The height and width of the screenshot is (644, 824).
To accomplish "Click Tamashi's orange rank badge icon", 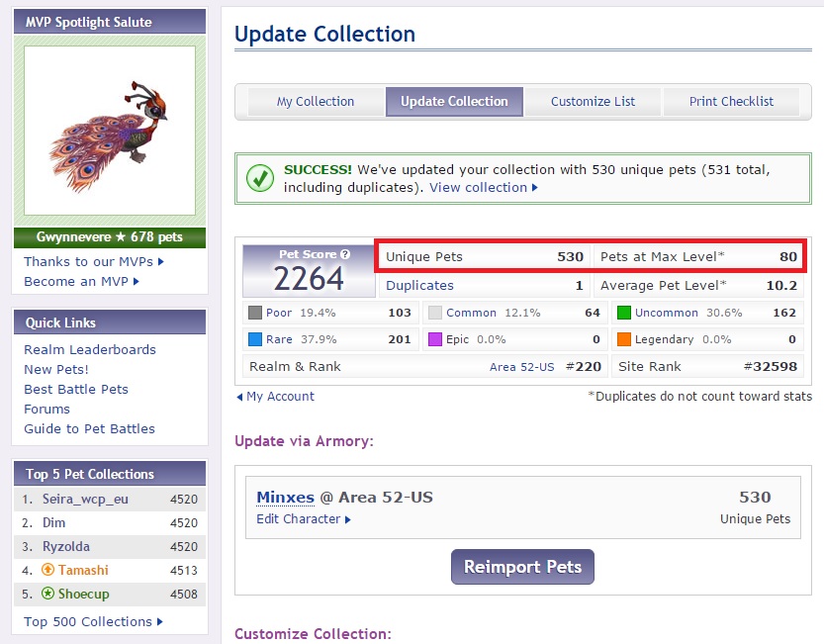I will pyautogui.click(x=47, y=570).
